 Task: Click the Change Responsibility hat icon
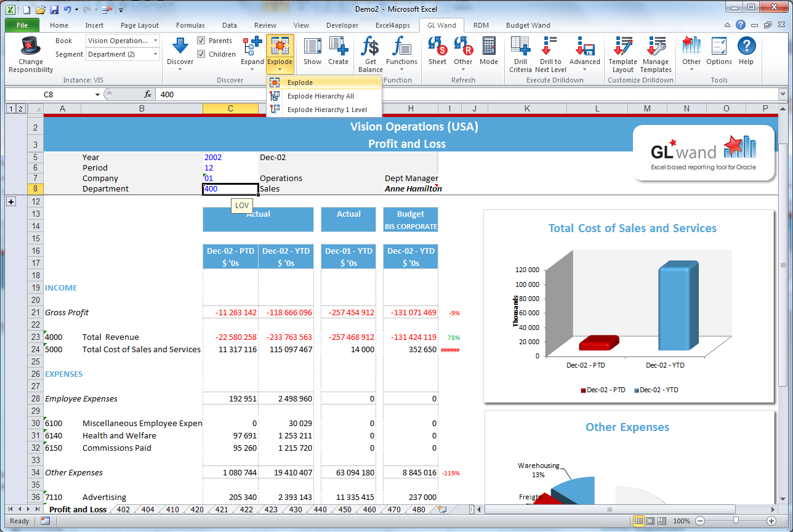31,47
